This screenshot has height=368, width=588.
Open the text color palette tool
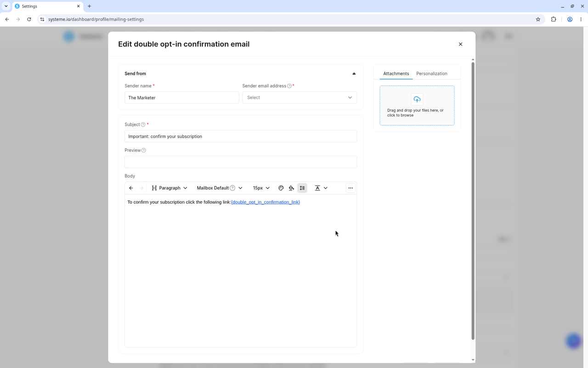[x=281, y=188]
